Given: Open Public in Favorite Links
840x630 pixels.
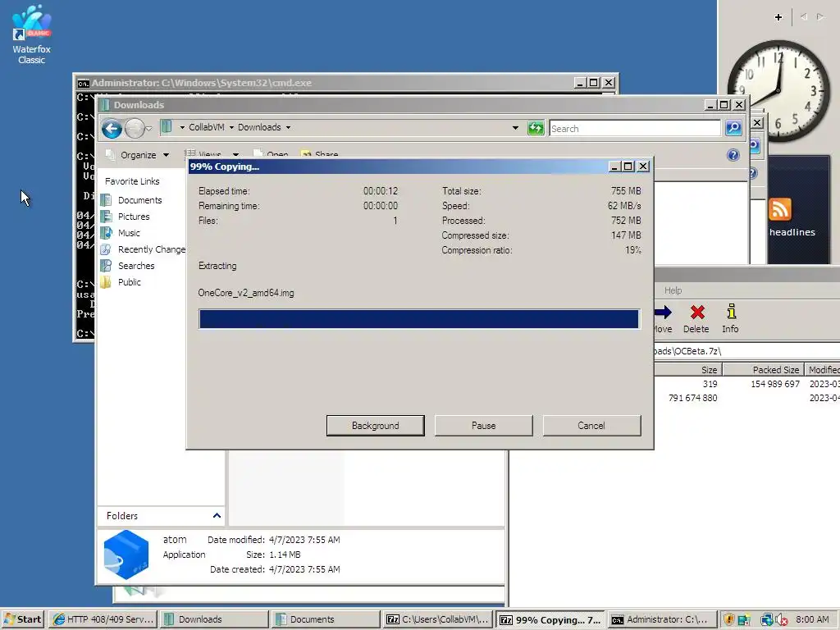Looking at the screenshot, I should pyautogui.click(x=129, y=282).
